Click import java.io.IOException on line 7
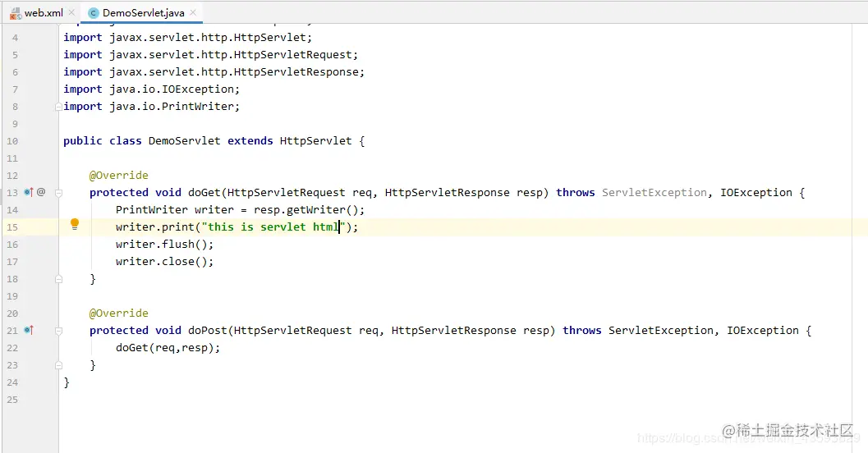The image size is (868, 453). [x=151, y=89]
